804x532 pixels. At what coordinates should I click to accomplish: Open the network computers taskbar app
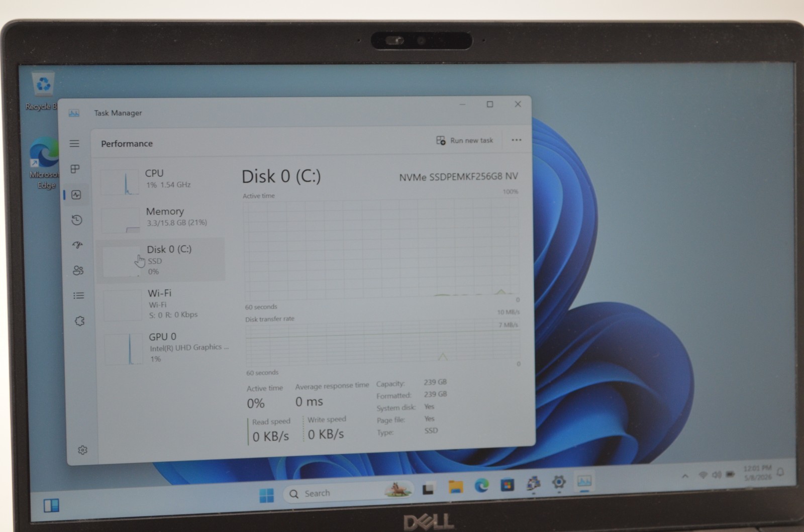533,484
